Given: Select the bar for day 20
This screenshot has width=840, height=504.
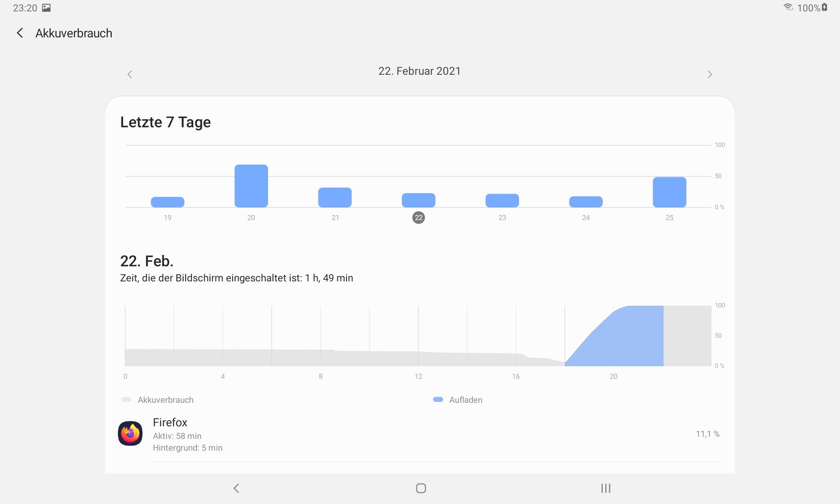Looking at the screenshot, I should [x=251, y=186].
